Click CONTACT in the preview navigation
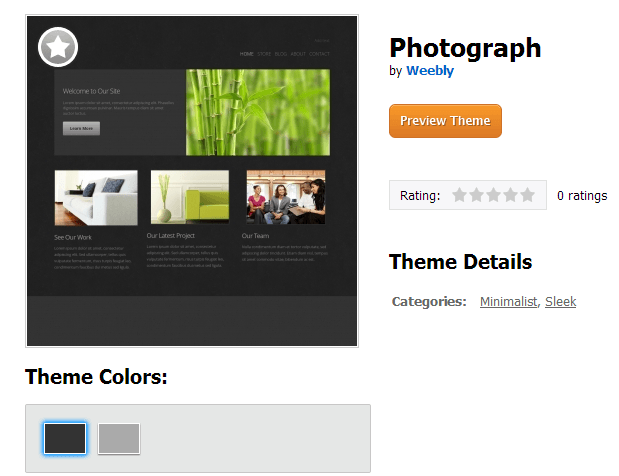Image resolution: width=619 pixels, height=476 pixels. pos(319,54)
